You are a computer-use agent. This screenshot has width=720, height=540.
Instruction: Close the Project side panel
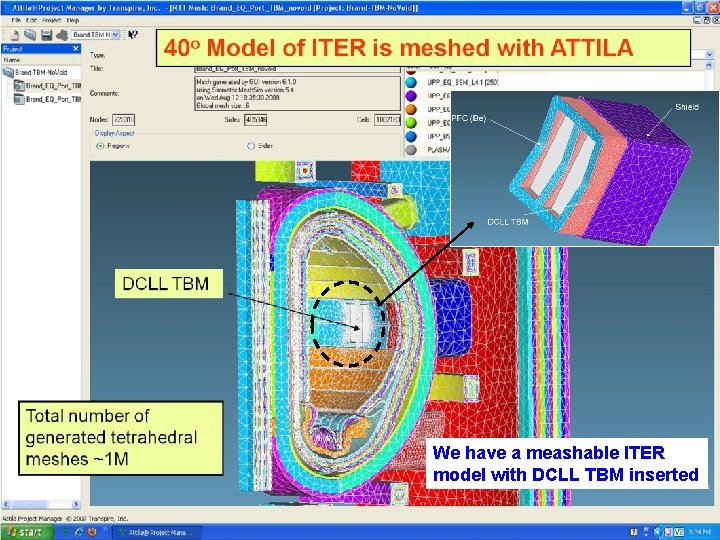pyautogui.click(x=76, y=49)
